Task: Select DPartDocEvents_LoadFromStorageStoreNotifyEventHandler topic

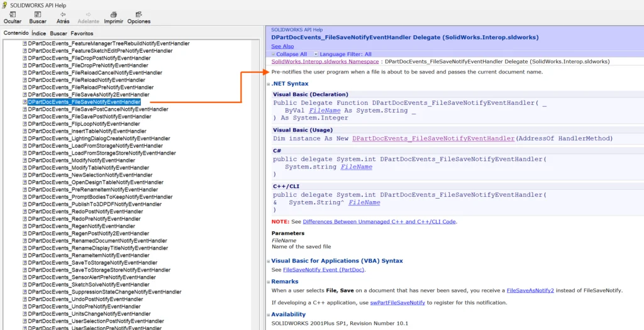Action: pos(101,153)
